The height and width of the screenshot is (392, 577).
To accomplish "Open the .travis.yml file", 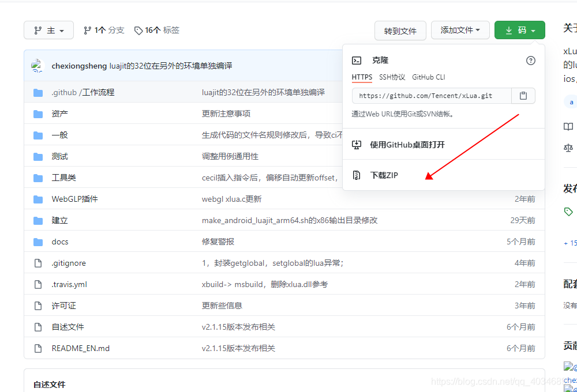I will click(69, 284).
